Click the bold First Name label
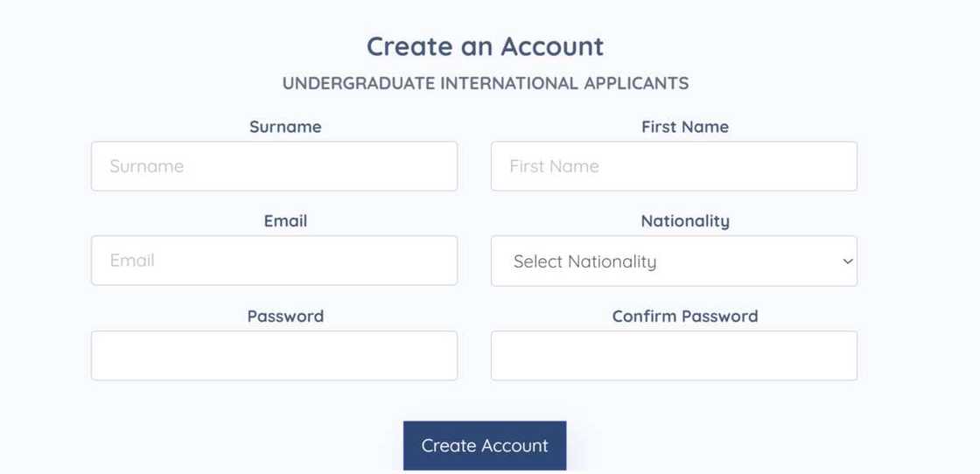 (684, 127)
